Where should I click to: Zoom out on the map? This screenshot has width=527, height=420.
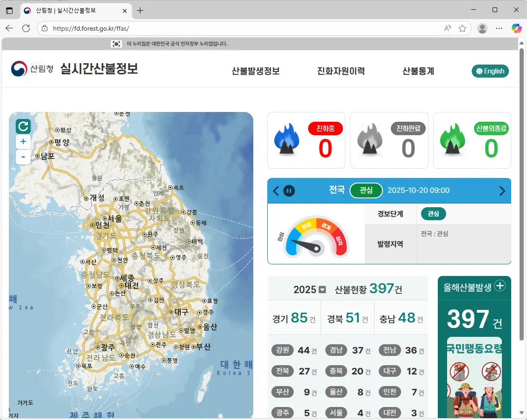click(23, 157)
